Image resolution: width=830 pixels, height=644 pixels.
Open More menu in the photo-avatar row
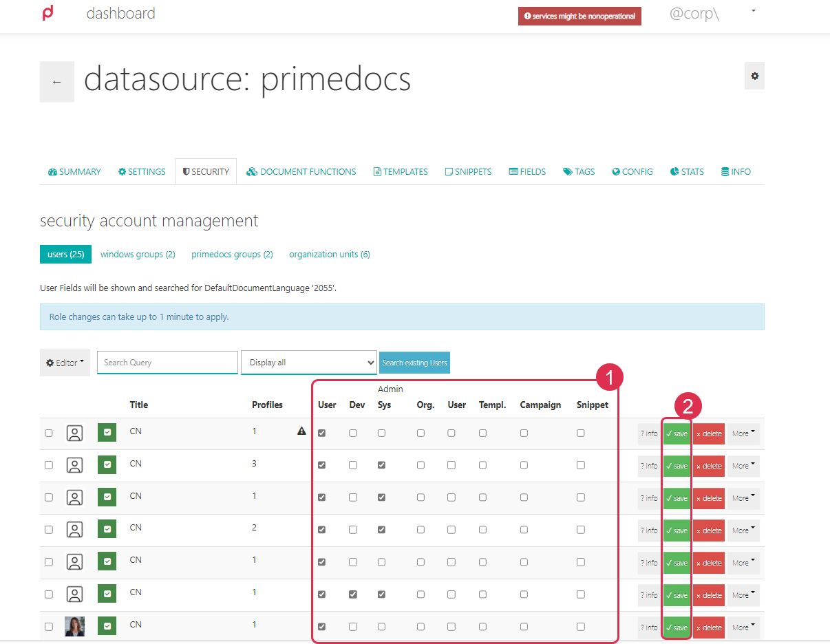pyautogui.click(x=743, y=627)
